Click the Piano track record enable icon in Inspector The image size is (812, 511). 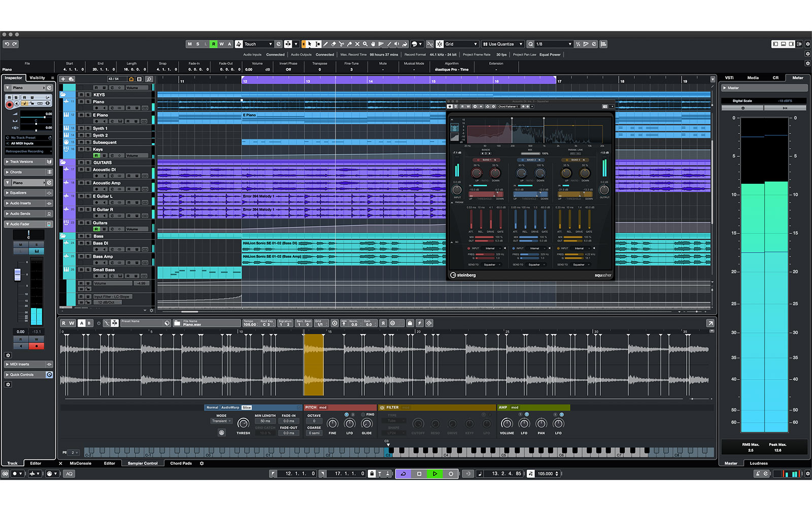tap(9, 105)
